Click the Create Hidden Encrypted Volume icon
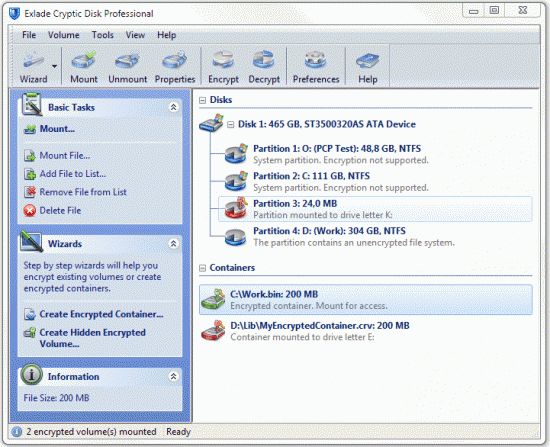Image resolution: width=550 pixels, height=447 pixels. 30,332
